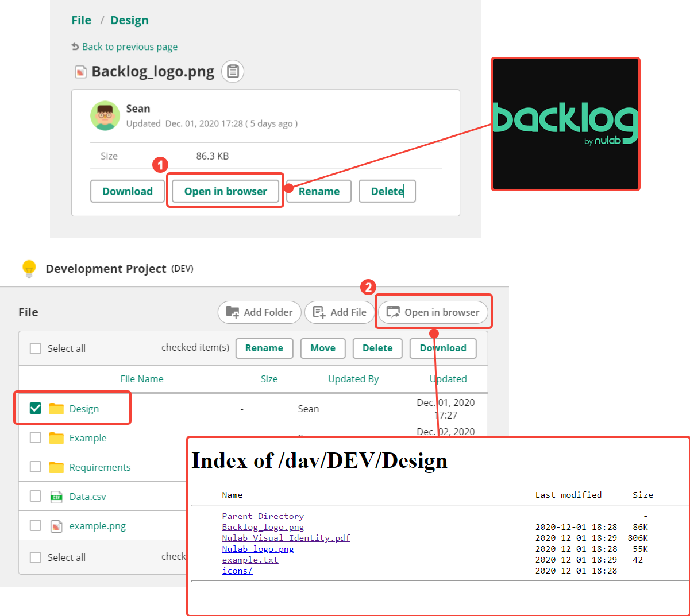Check Select all in the file list footer

tap(36, 557)
